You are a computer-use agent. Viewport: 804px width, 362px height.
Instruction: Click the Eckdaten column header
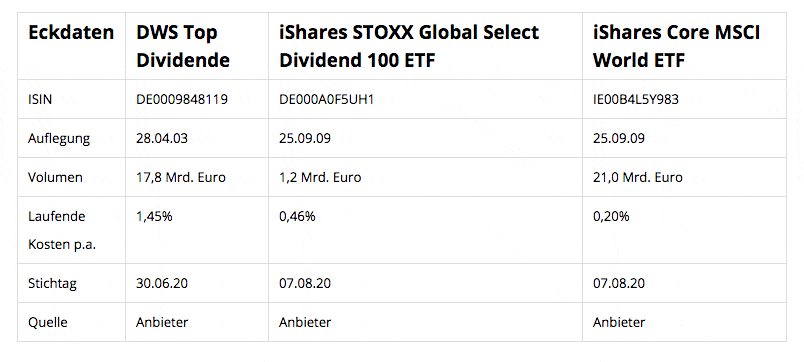point(71,33)
